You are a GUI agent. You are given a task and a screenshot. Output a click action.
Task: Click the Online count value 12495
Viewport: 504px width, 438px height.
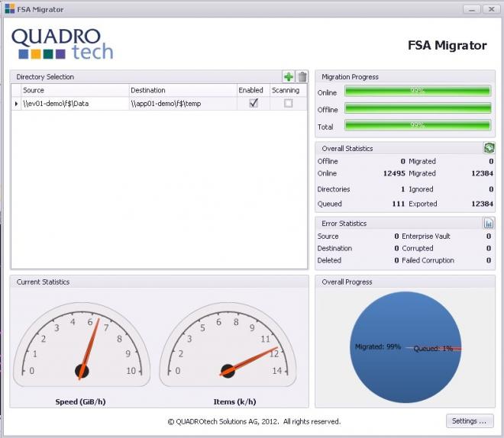pyautogui.click(x=394, y=173)
